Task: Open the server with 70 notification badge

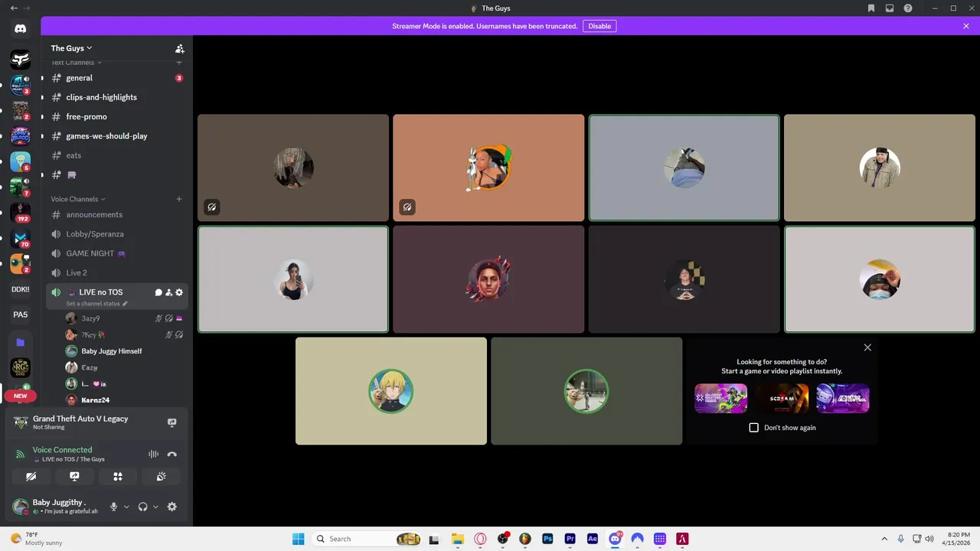Action: [x=21, y=238]
